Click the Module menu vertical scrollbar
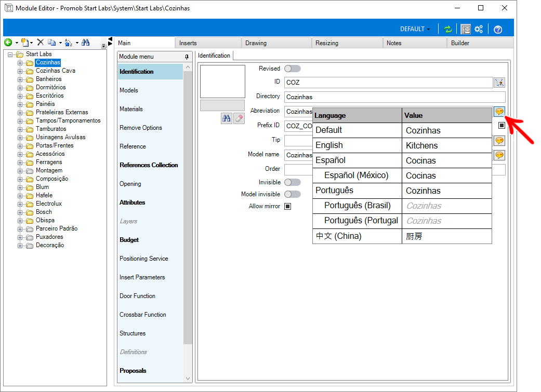The height and width of the screenshot is (392, 541). (188, 207)
